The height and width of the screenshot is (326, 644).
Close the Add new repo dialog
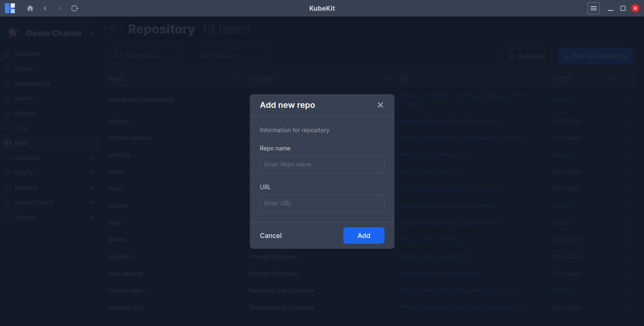(x=380, y=105)
